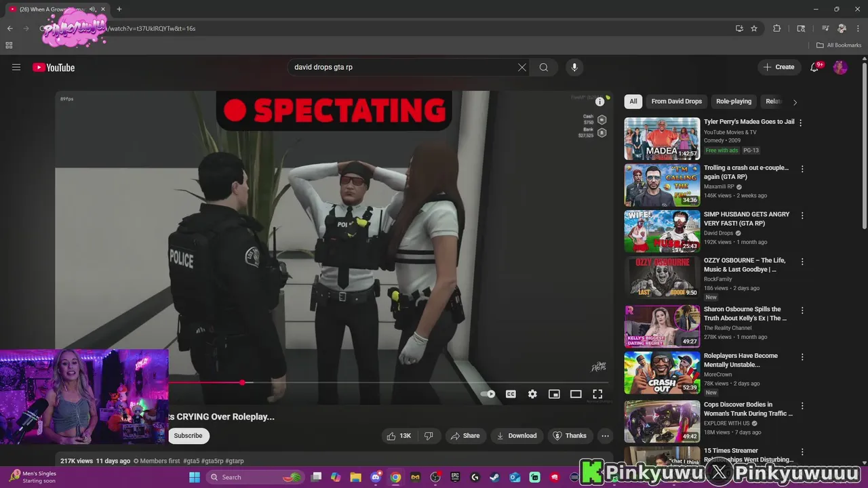Open the Windows Start menu
Screen dimensions: 868x488
click(x=195, y=477)
